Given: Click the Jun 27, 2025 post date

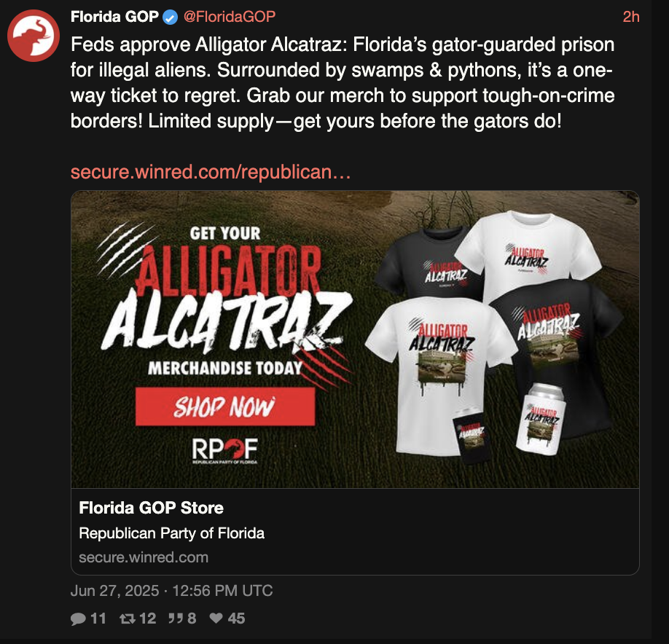Looking at the screenshot, I should point(114,591).
